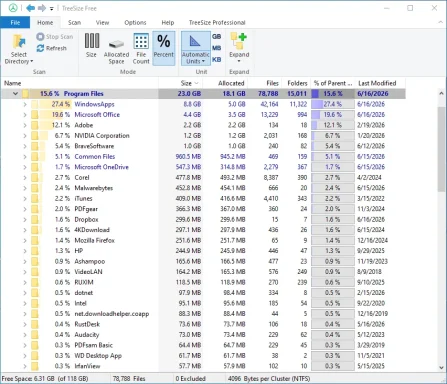
Task: Select the WD Desktop App row
Action: pyautogui.click(x=203, y=356)
